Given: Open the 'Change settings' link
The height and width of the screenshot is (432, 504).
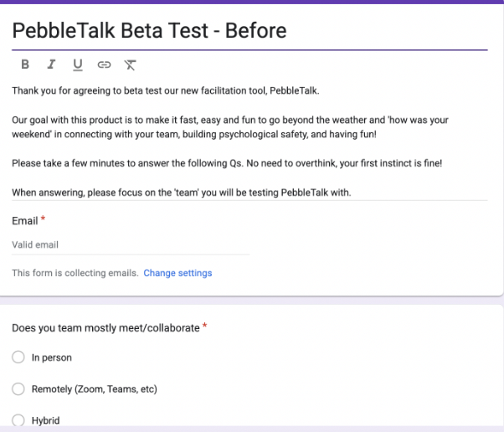Looking at the screenshot, I should 177,273.
